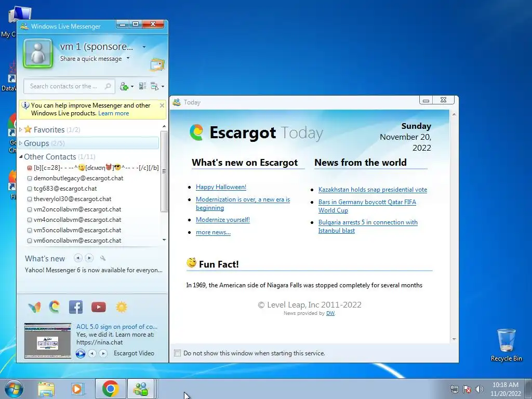The height and width of the screenshot is (399, 532).
Task: Show previous What's new item
Action: coord(78,258)
